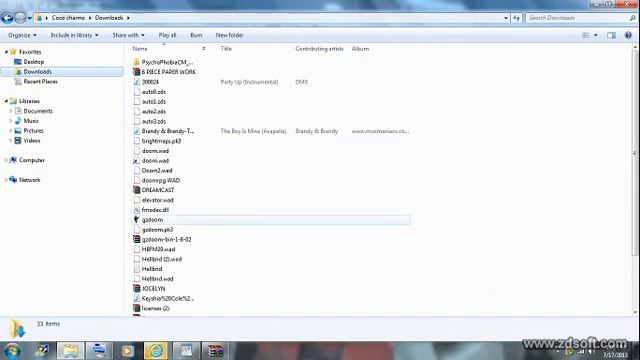Select the auto2.zds file
Screen dimensions: 640x360
[x=153, y=111]
